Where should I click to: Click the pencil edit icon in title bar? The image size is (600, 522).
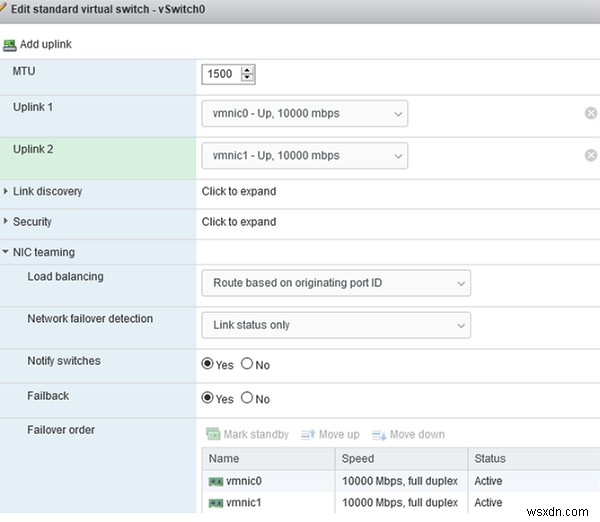click(3, 8)
